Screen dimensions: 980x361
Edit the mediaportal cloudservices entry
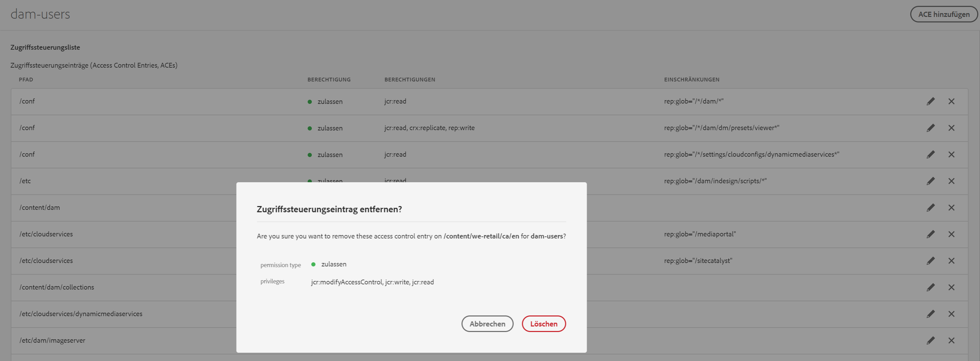tap(931, 234)
